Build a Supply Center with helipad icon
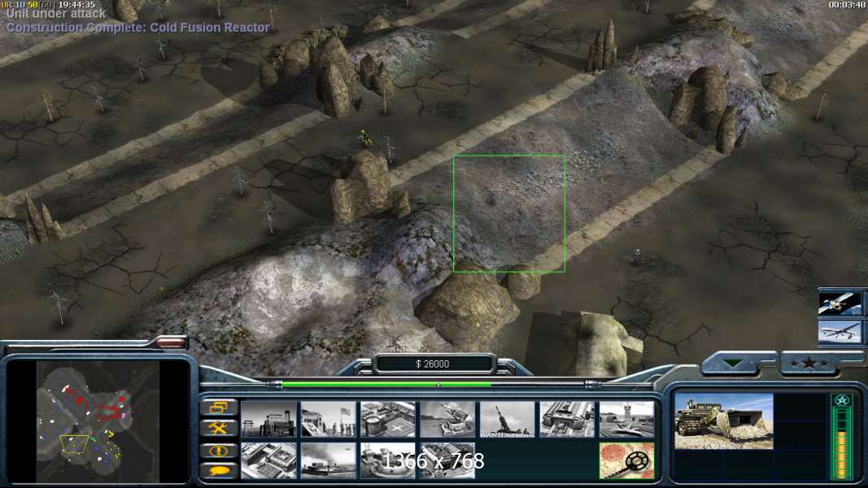 point(387,420)
